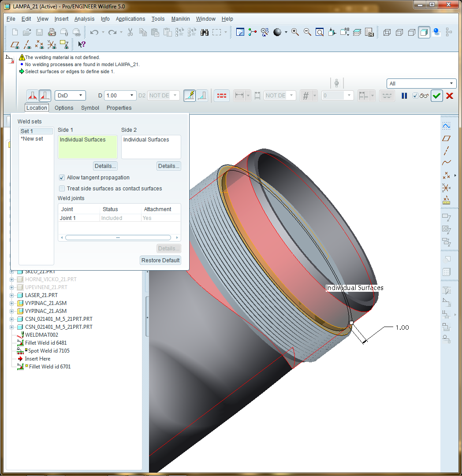
Task: Open the Manikin menu
Action: [x=180, y=19]
